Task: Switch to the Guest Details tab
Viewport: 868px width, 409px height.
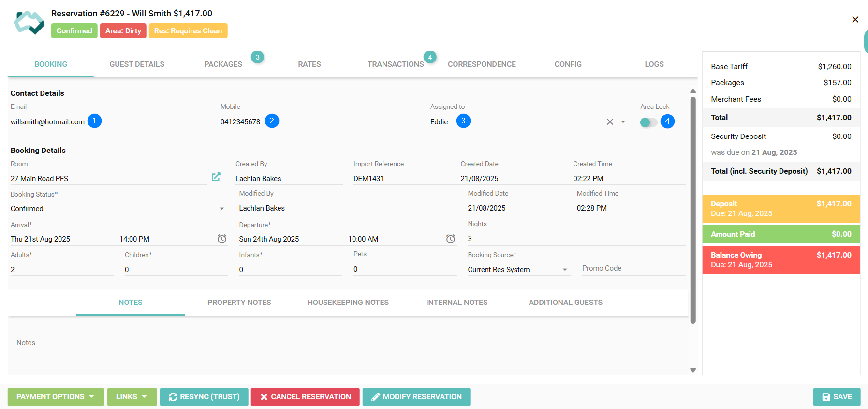Action: [137, 64]
